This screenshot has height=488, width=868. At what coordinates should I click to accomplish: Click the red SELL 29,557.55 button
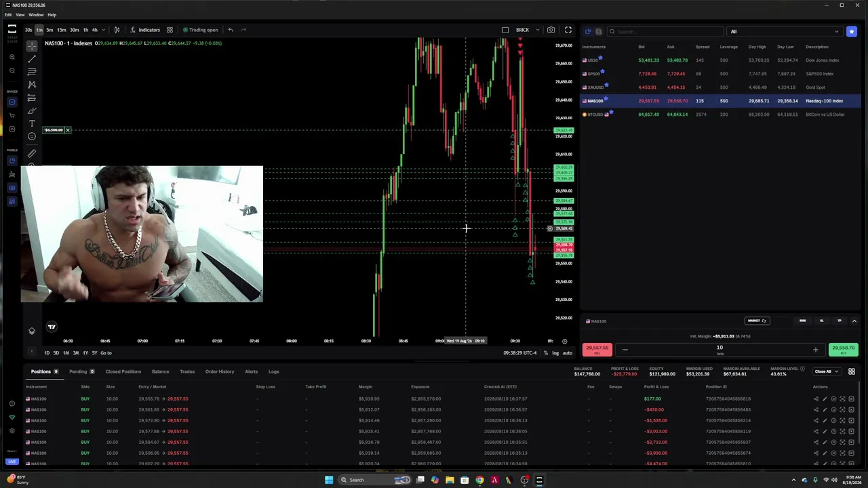click(x=597, y=349)
